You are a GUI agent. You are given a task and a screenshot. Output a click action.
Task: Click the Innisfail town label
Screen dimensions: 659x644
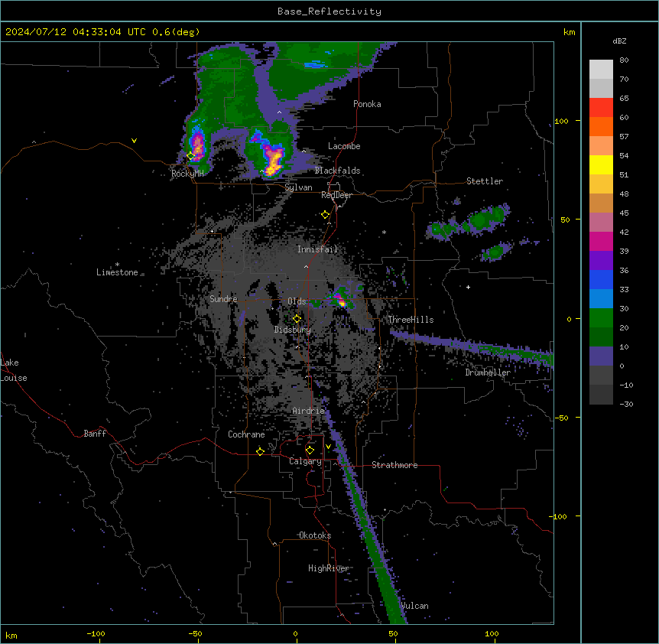(317, 249)
